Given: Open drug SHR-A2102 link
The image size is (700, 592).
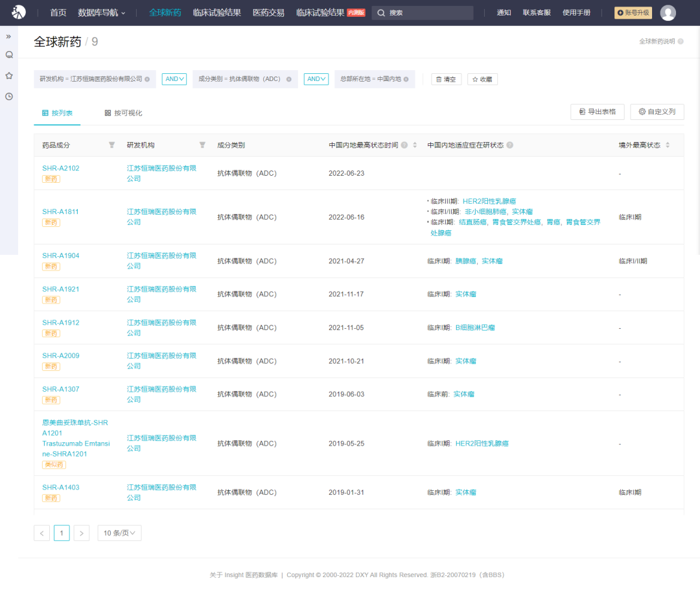Looking at the screenshot, I should pos(61,168).
